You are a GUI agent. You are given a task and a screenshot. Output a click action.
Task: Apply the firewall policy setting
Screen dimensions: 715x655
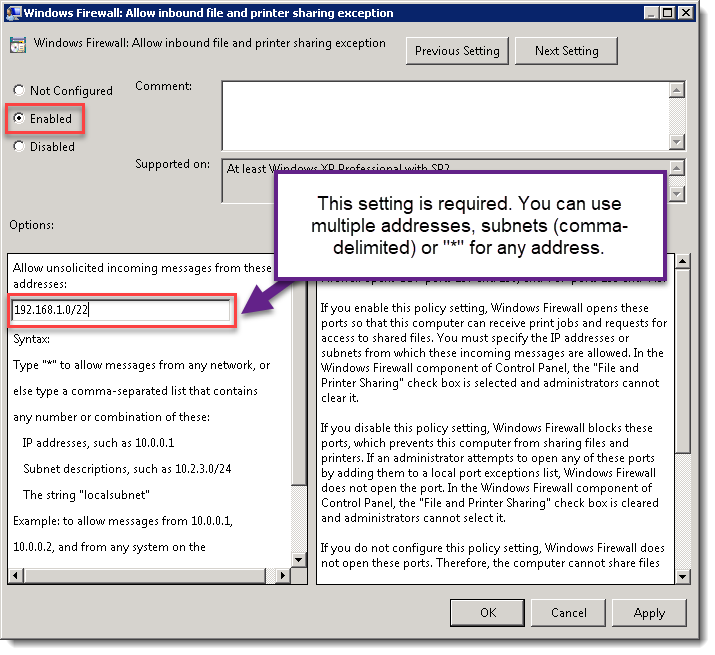(x=649, y=613)
